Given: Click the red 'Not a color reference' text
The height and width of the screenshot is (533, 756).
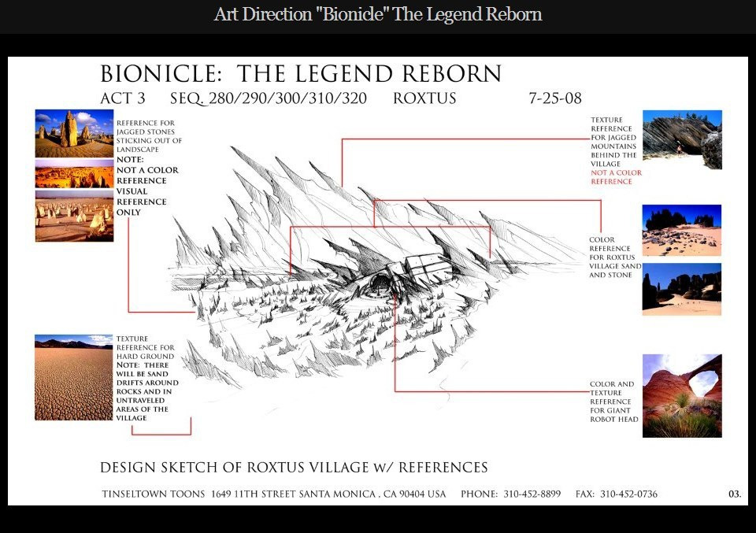Looking at the screenshot, I should [x=616, y=177].
